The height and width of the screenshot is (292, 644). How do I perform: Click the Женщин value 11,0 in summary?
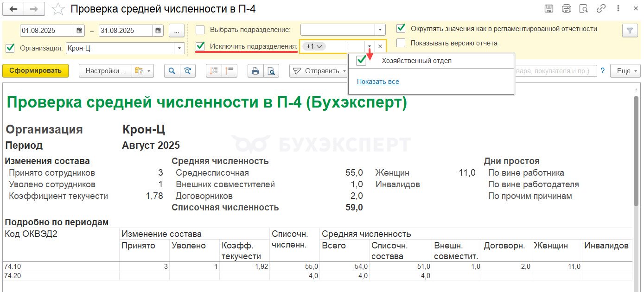(467, 173)
